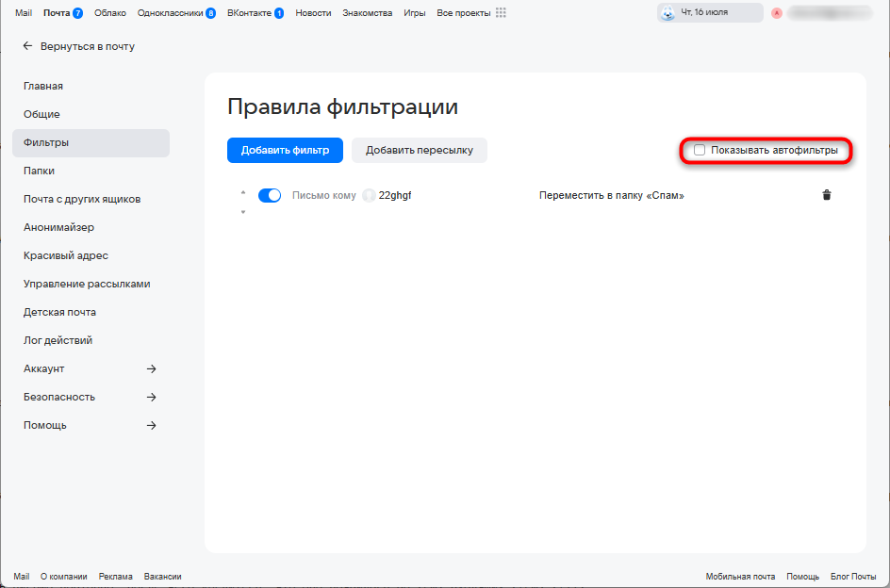Open the user account avatar
The width and height of the screenshot is (890, 588).
click(x=777, y=13)
